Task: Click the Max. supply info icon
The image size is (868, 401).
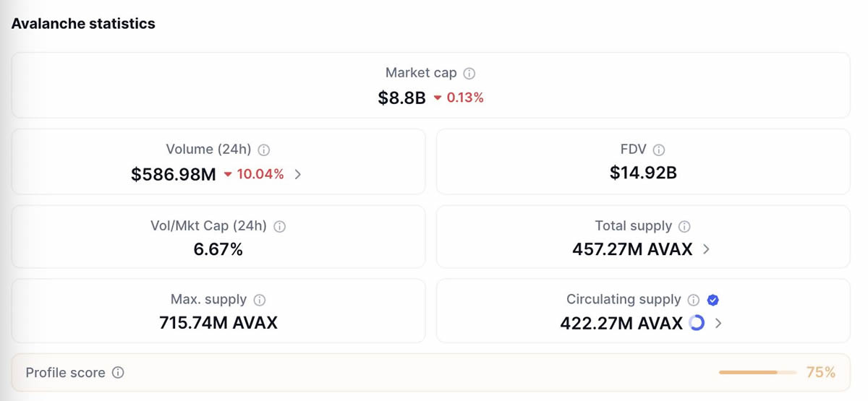Action: [260, 300]
